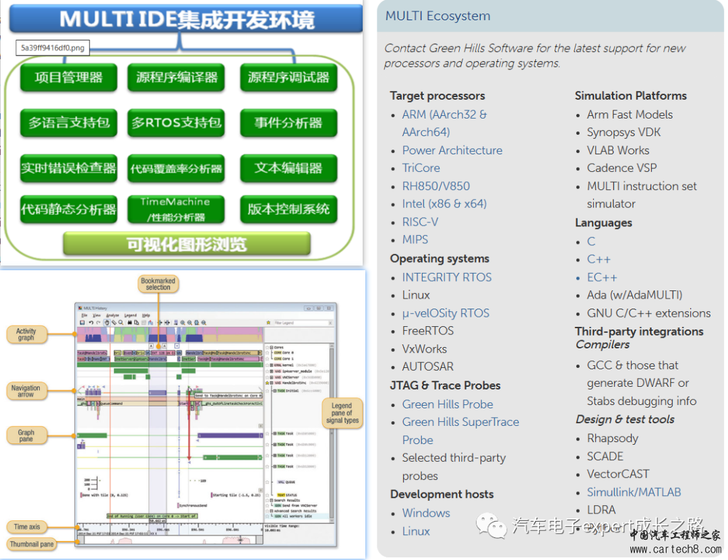This screenshot has width=728, height=560.
Task: Follow the MIPS processor link
Action: coord(415,239)
